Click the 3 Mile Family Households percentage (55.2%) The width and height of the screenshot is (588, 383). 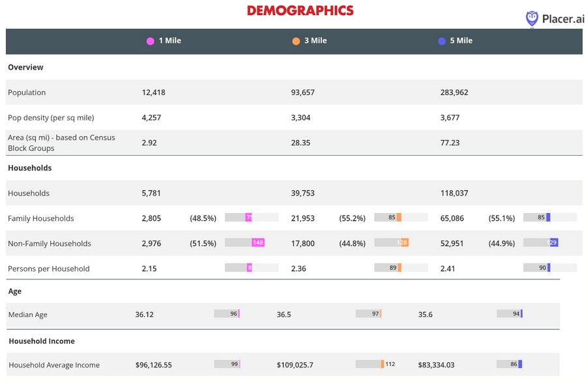point(352,218)
